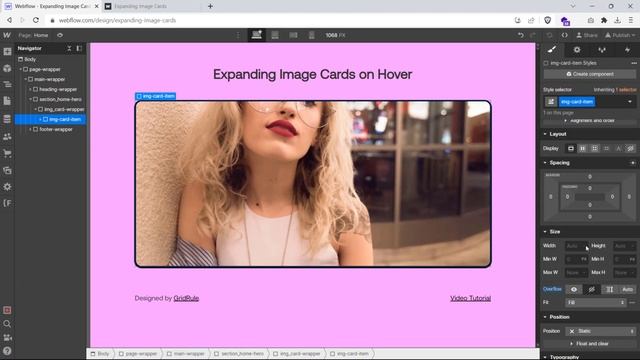Image resolution: width=640 pixels, height=360 pixels.
Task: Click the Width input field
Action: [x=576, y=246]
